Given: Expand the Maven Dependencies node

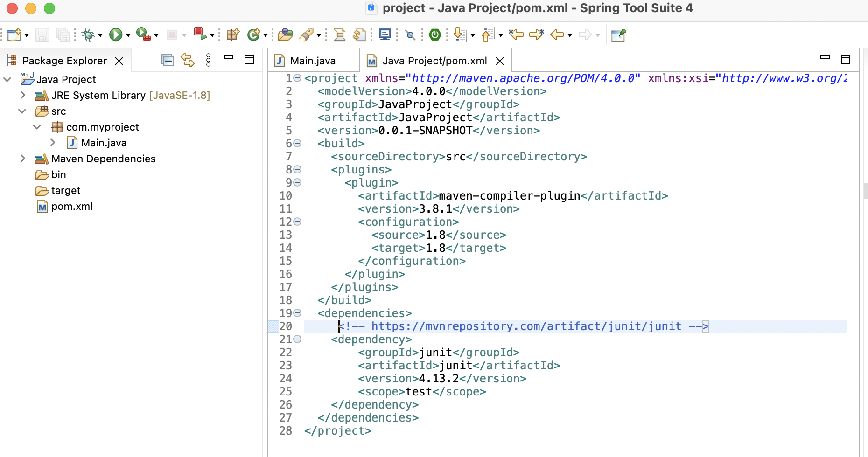Looking at the screenshot, I should [23, 159].
